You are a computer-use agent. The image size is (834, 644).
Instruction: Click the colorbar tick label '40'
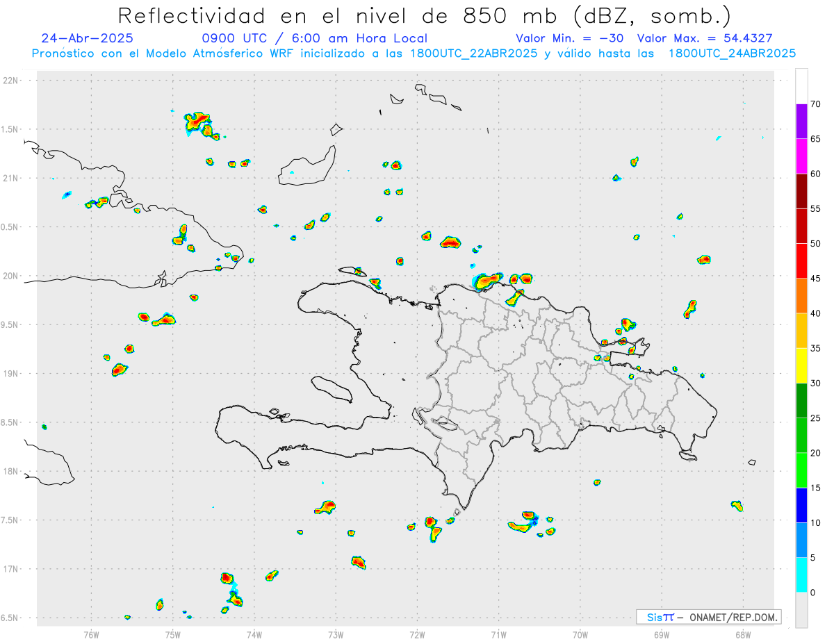[815, 313]
